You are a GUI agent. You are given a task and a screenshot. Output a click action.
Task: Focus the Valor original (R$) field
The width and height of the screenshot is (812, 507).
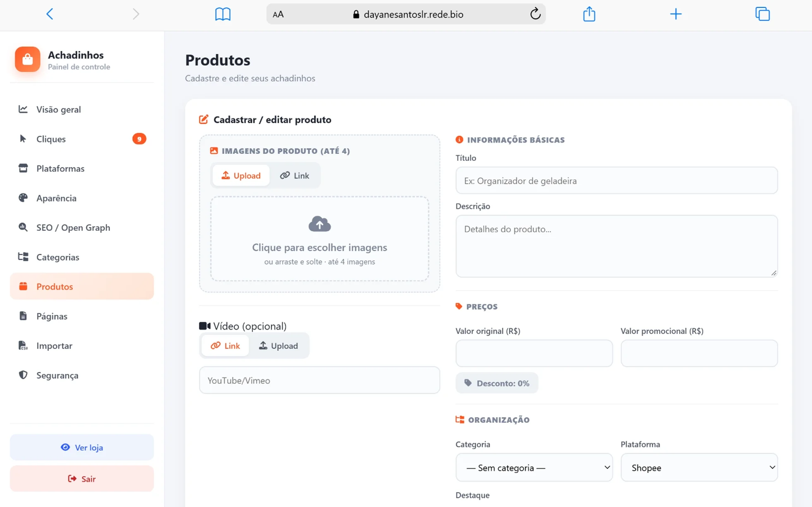(x=534, y=353)
